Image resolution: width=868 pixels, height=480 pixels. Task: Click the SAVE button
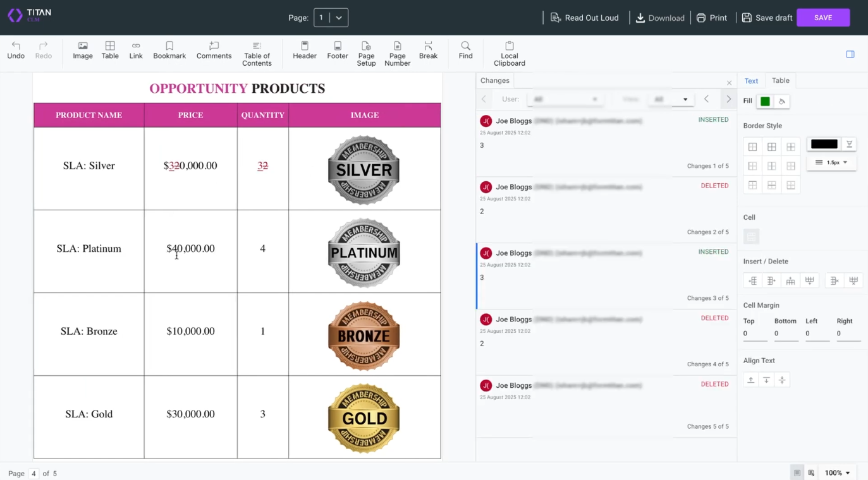click(x=823, y=18)
